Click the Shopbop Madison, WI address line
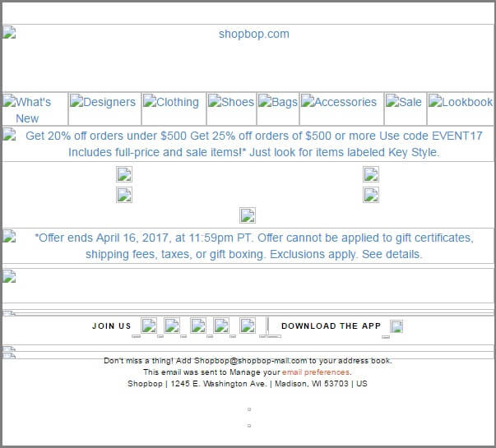The image size is (496, 448). (x=248, y=384)
